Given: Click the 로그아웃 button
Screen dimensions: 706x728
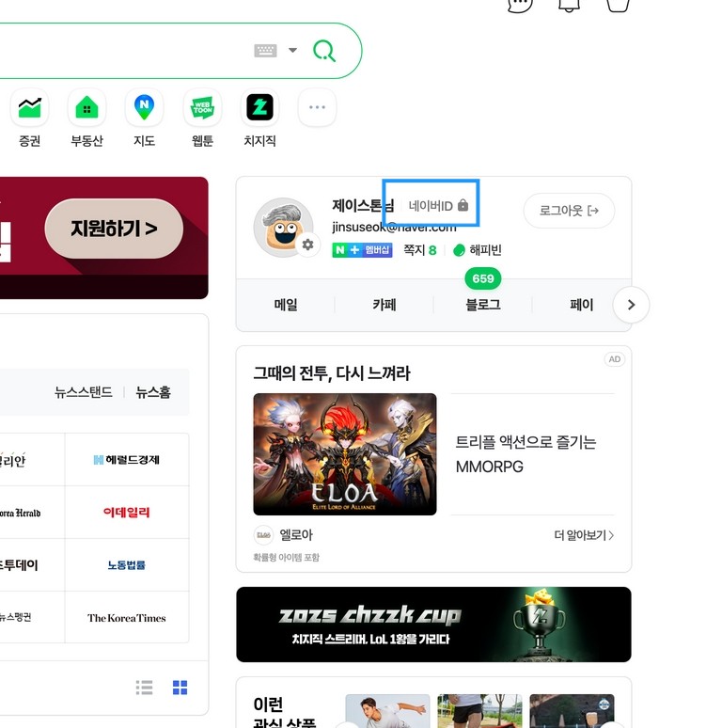Looking at the screenshot, I should click(x=569, y=211).
